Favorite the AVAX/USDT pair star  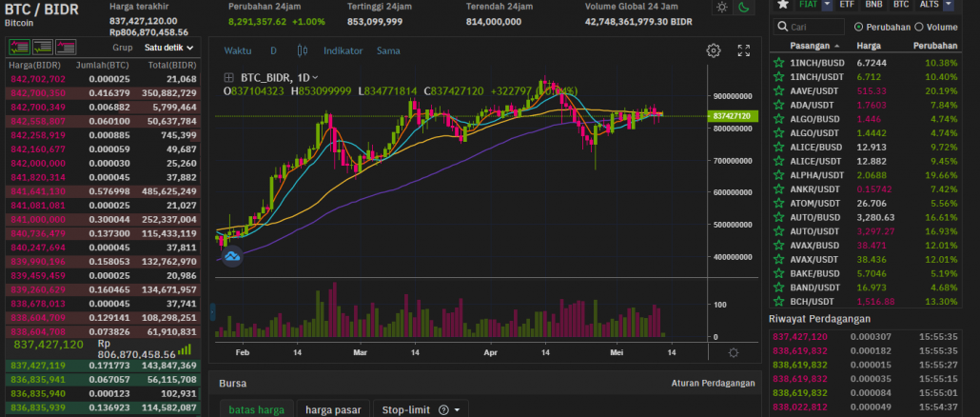(778, 260)
